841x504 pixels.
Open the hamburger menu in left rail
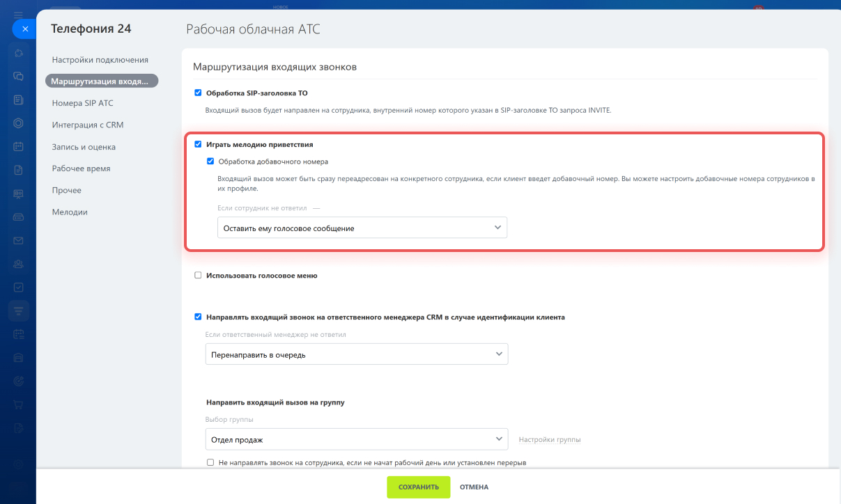[x=19, y=14]
